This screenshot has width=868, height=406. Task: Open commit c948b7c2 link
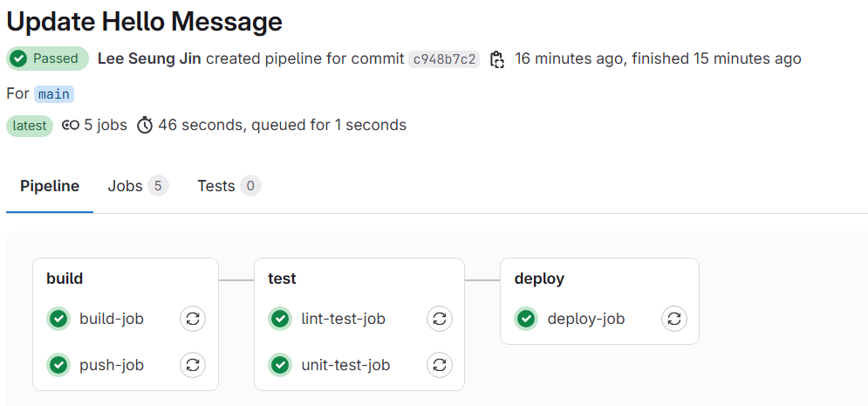(444, 59)
